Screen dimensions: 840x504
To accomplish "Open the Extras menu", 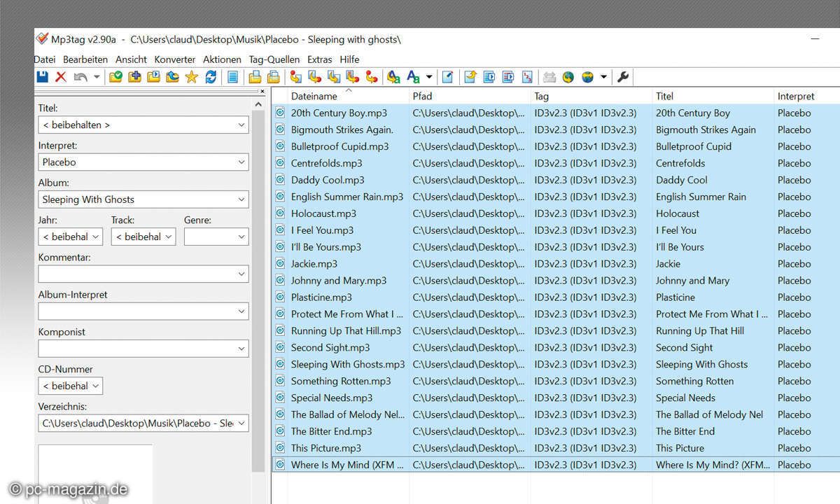I will 320,59.
